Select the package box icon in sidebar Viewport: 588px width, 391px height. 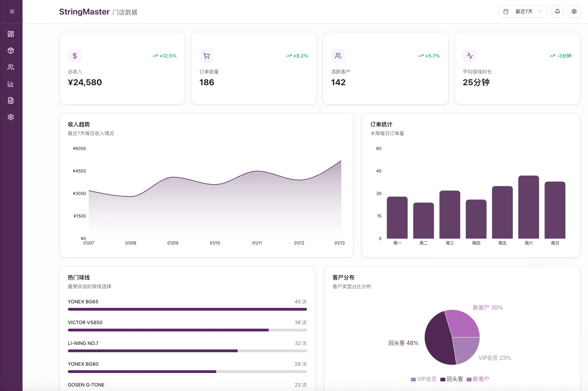pos(11,51)
